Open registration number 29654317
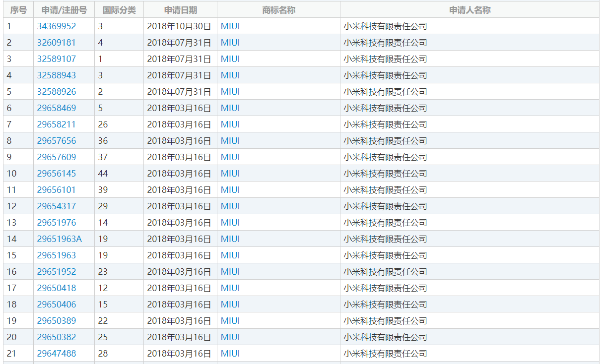This screenshot has width=602, height=364. click(57, 206)
